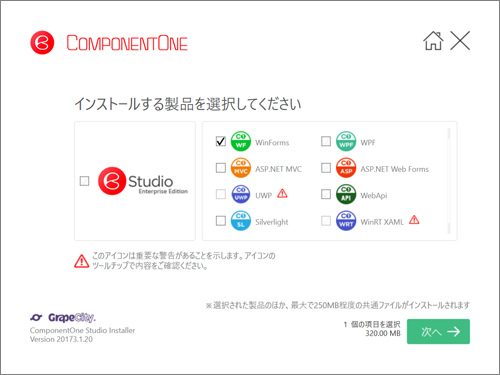
Task: Click the product list vertical scrollbar
Action: (449, 181)
